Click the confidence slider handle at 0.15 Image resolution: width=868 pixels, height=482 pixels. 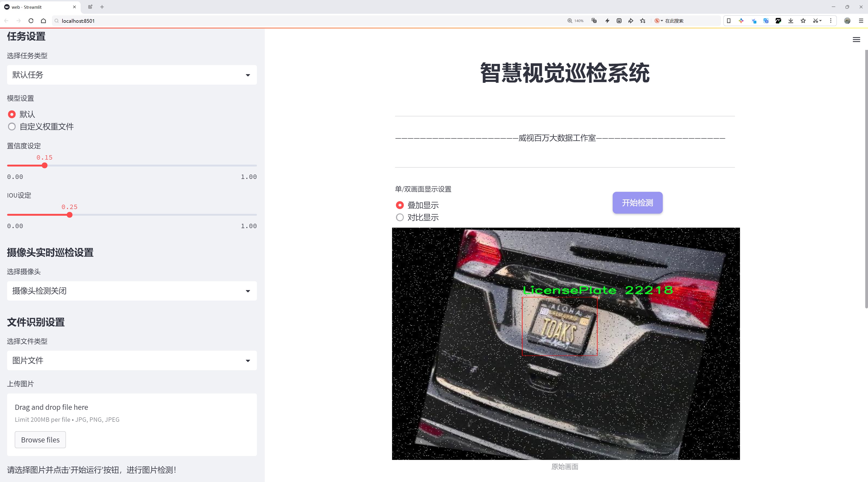tap(45, 166)
